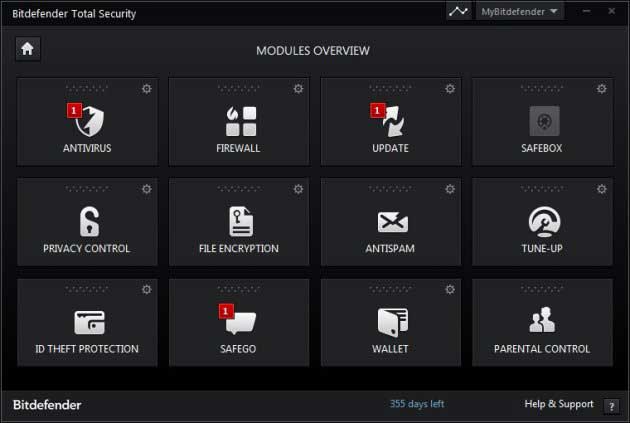Open the Safego chat bubble icon
The image size is (630, 423).
(x=240, y=322)
